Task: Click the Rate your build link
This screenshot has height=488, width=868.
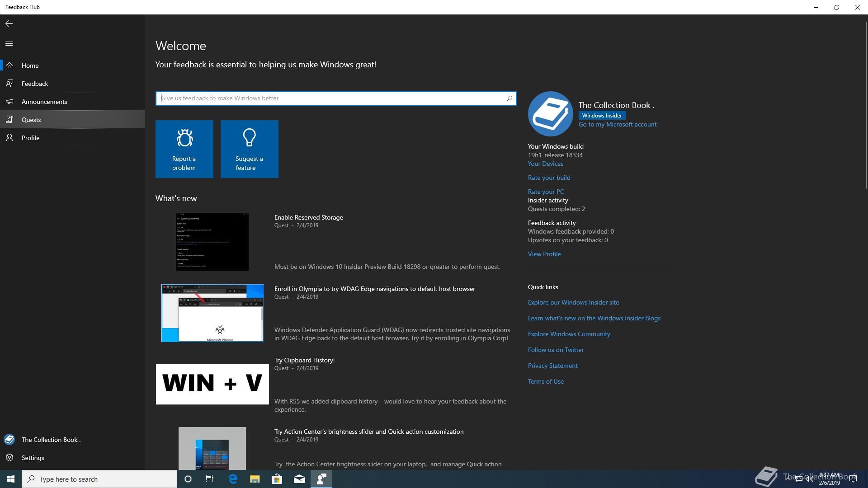Action: click(x=549, y=178)
